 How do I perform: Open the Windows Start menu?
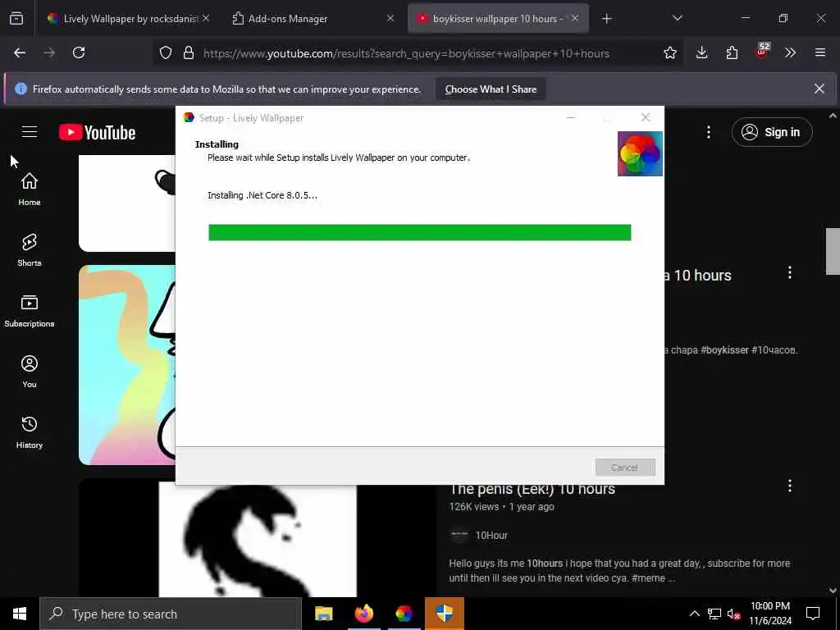(20, 614)
